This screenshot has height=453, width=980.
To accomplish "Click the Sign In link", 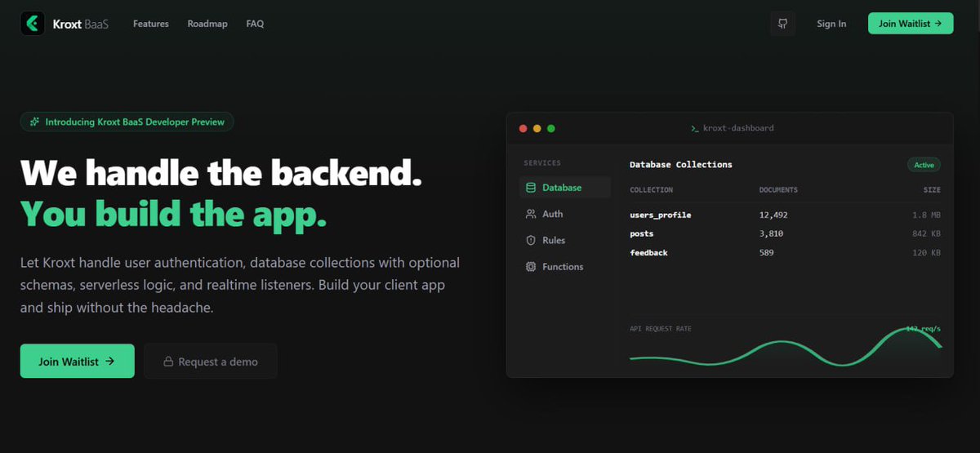I will pyautogui.click(x=831, y=24).
